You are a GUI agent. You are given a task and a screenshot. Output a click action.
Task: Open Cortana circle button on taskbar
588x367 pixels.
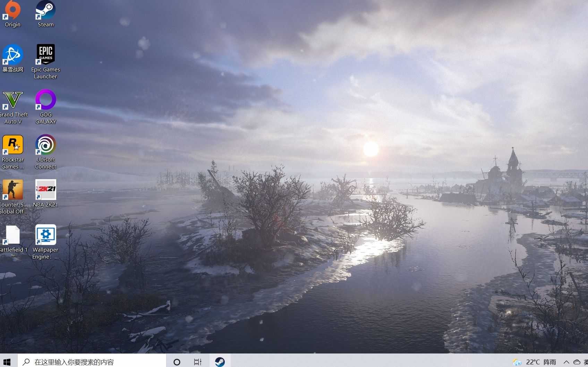tap(177, 362)
